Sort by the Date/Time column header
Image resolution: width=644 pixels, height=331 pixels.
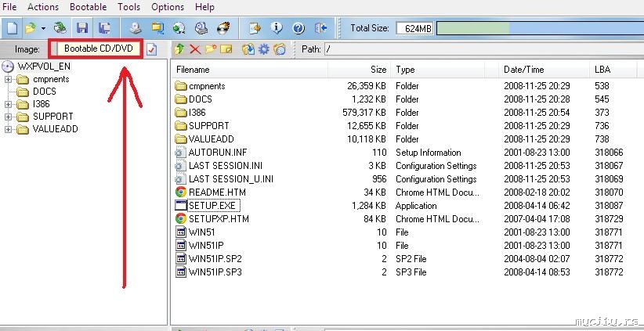click(544, 70)
